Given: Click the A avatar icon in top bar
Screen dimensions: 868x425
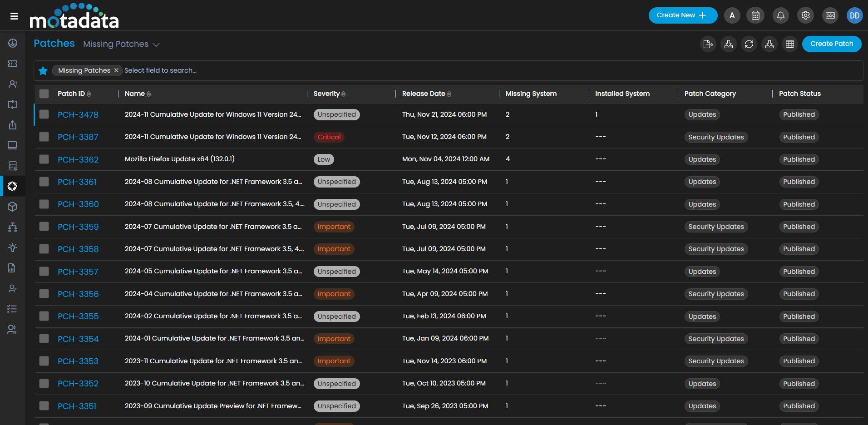Looking at the screenshot, I should [732, 15].
